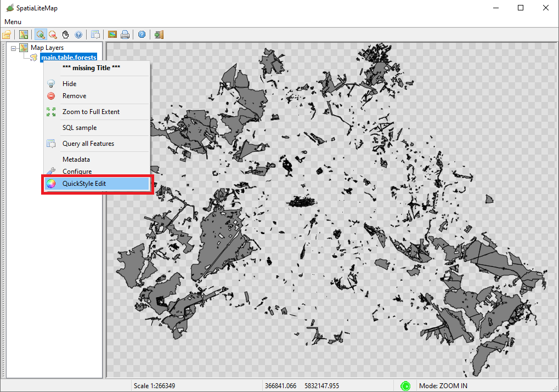Click the green status indicator in the status bar
This screenshot has width=559, height=392.
click(405, 385)
